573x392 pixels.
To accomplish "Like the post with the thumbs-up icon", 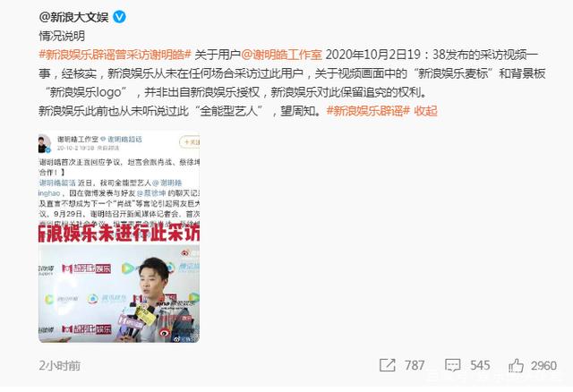I will click(516, 365).
